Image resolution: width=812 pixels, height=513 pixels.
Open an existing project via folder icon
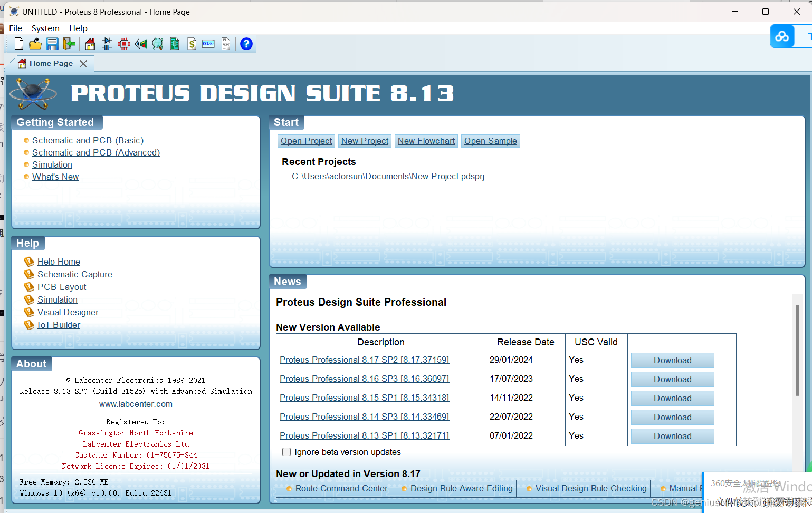[x=35, y=44]
